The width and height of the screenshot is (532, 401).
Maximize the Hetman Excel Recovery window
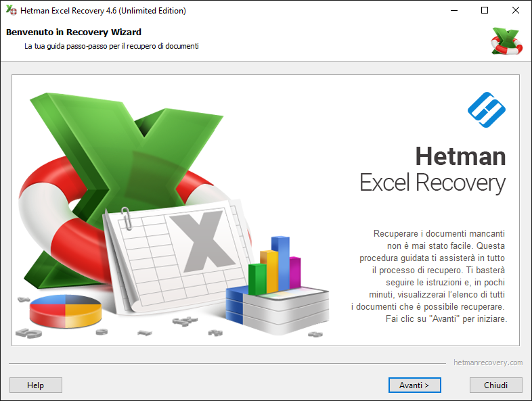pos(485,11)
